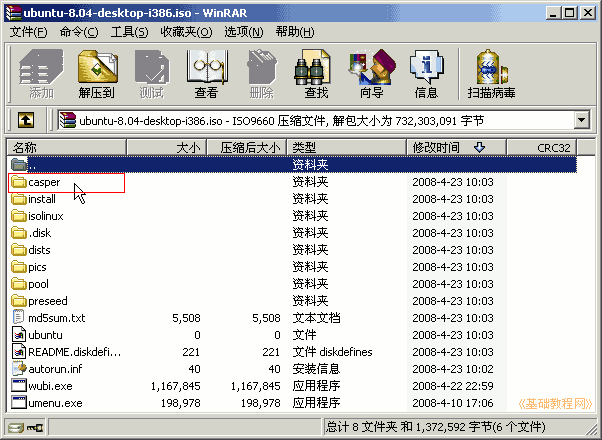Select the 'isolinux' folder name
The image size is (602, 440).
[46, 216]
